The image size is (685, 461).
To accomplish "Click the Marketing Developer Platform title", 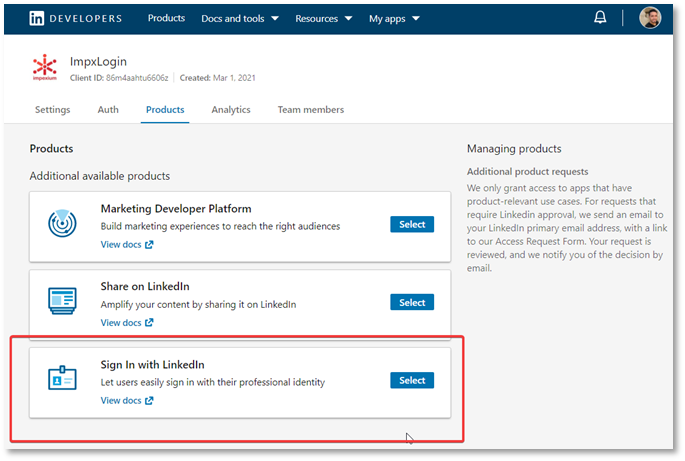I will coord(176,209).
